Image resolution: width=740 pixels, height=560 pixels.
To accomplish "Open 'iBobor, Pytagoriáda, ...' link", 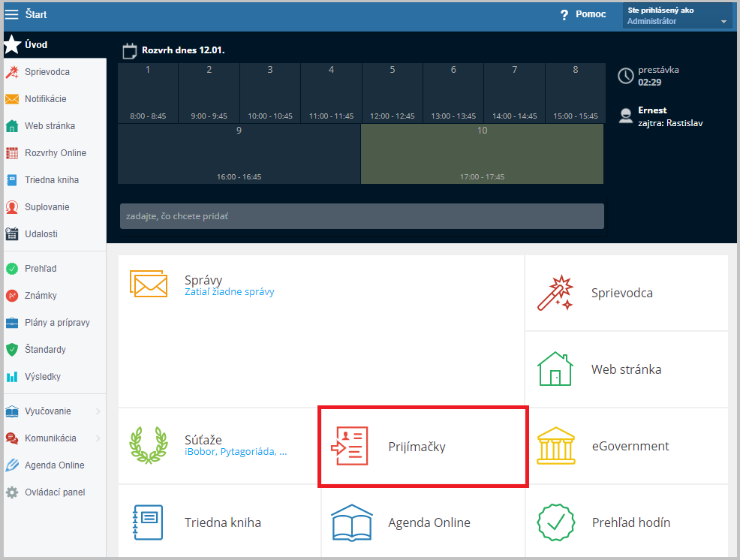I will [236, 451].
